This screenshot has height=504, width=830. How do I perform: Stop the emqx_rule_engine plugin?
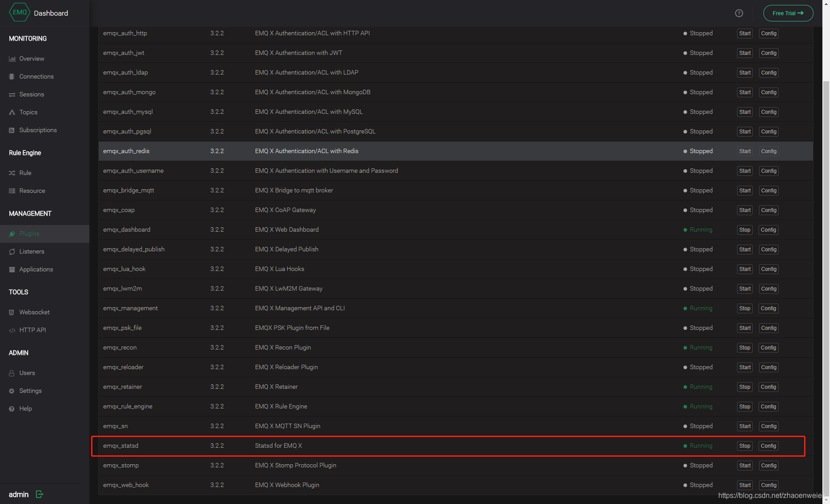[x=745, y=407]
